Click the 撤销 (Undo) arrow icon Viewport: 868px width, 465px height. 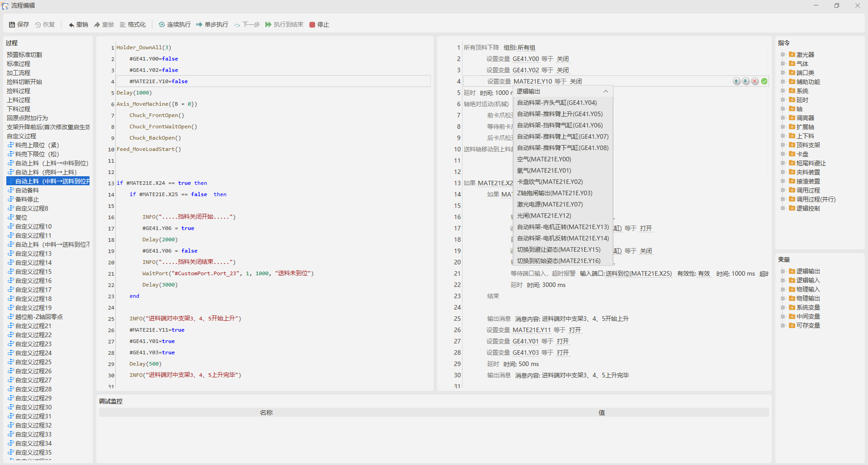point(71,24)
